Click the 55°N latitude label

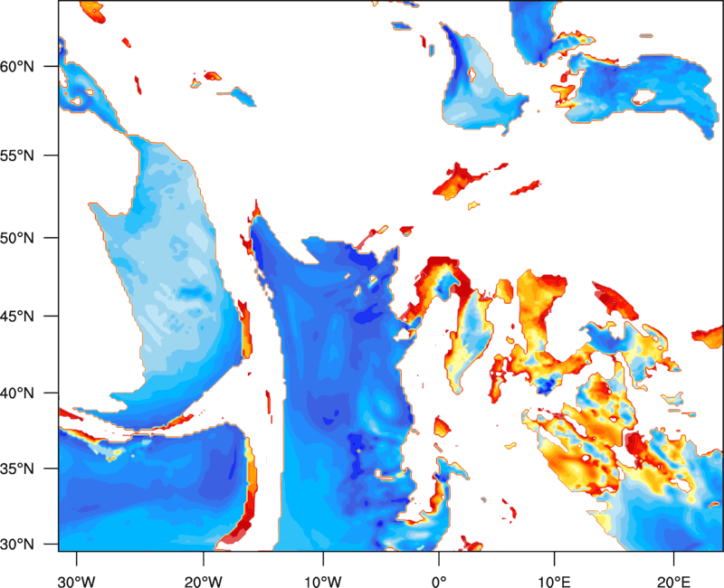pyautogui.click(x=17, y=156)
